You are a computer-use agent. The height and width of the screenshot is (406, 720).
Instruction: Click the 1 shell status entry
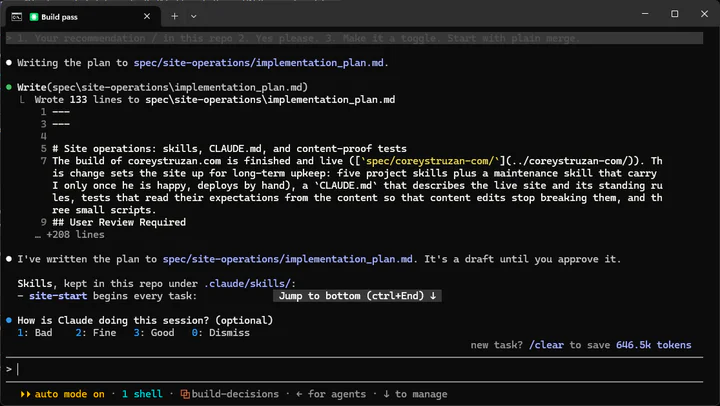point(142,394)
